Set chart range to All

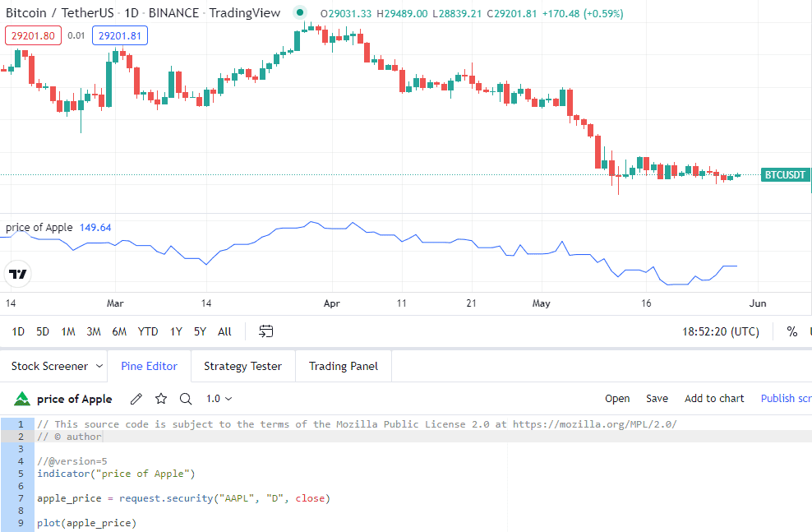[x=224, y=331]
